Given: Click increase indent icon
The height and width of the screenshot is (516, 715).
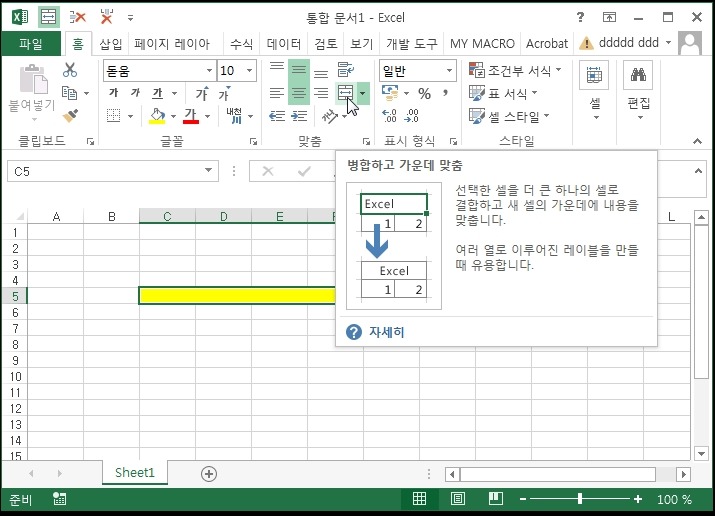Looking at the screenshot, I should pyautogui.click(x=299, y=116).
